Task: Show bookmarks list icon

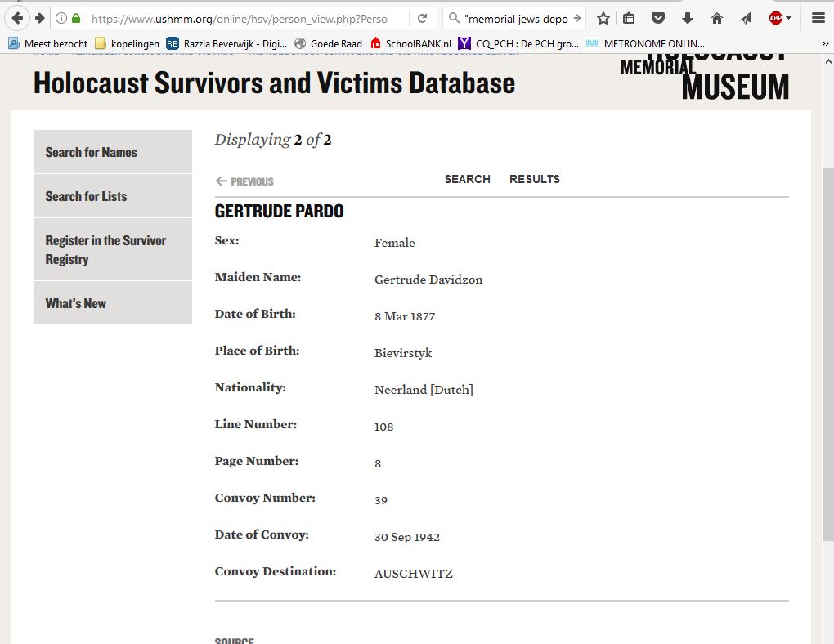Action: pyautogui.click(x=629, y=19)
